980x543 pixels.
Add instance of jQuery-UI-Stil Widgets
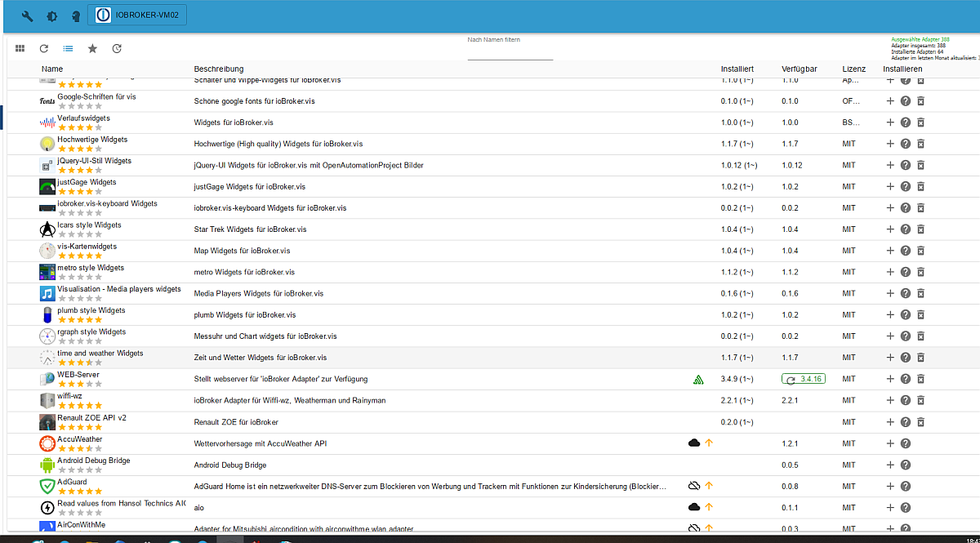(890, 165)
